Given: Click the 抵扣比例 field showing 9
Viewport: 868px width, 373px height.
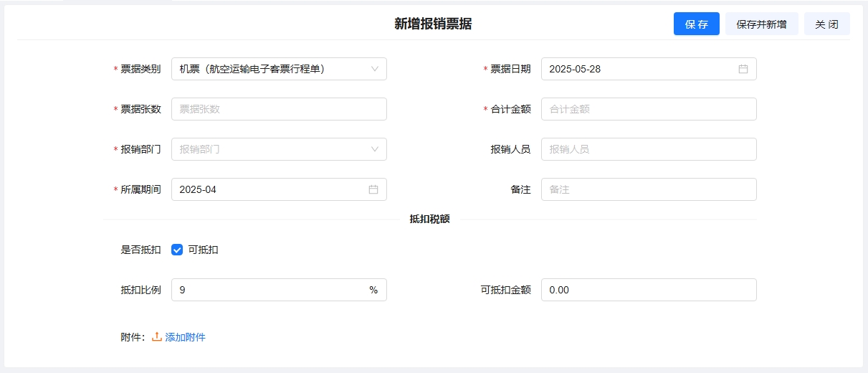Looking at the screenshot, I should click(x=269, y=290).
